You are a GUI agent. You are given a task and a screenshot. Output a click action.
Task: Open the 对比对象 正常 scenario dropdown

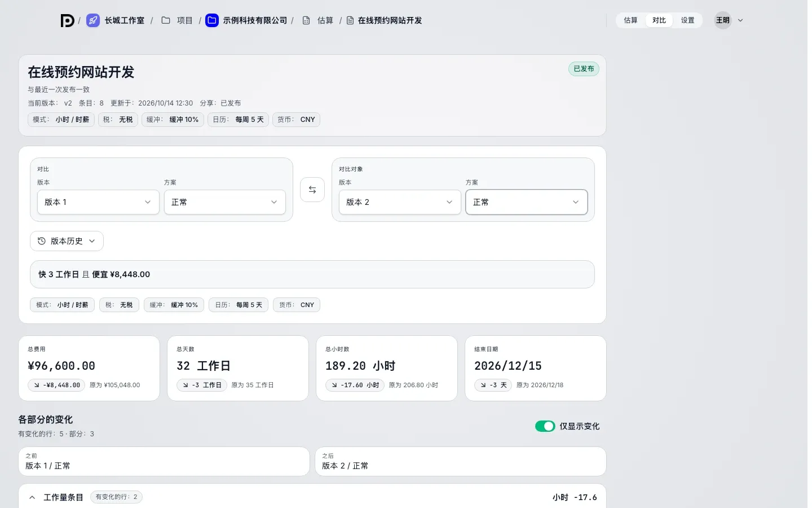[x=527, y=202]
